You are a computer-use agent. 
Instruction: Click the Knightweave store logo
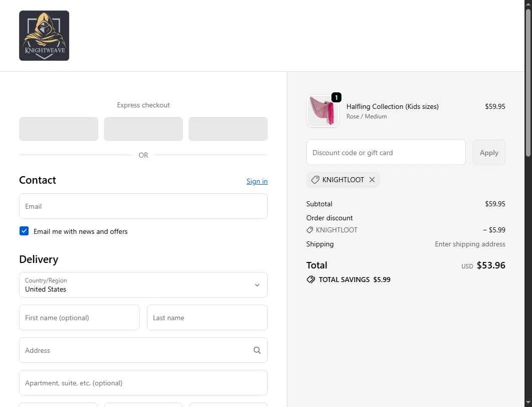(x=44, y=36)
